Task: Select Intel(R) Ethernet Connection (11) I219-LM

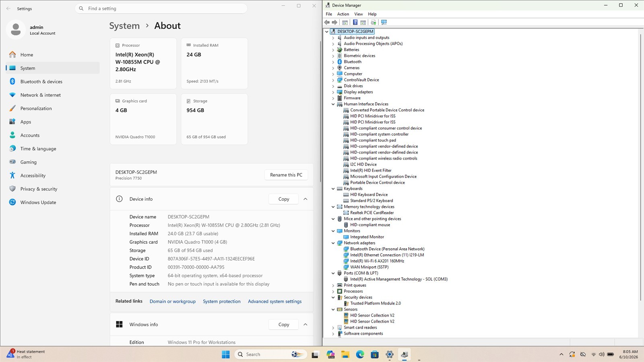Action: click(x=387, y=255)
